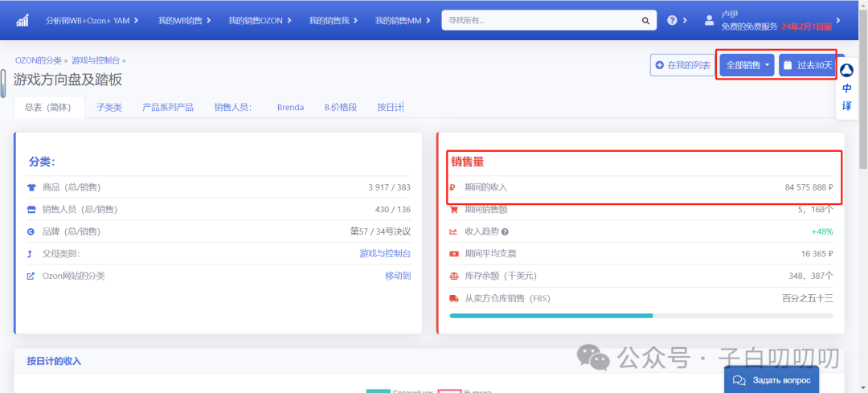Click the T-shirt icon beside 商品
This screenshot has height=393, width=868.
click(x=31, y=187)
